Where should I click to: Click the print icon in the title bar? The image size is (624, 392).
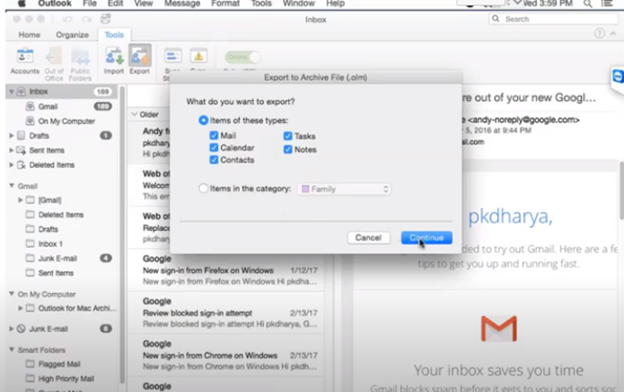(x=105, y=19)
